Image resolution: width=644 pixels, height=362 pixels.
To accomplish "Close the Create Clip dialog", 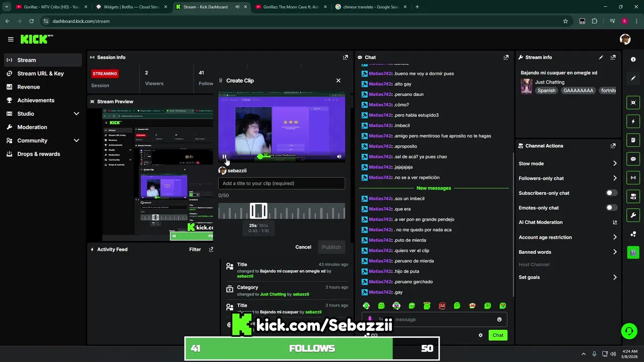I will click(338, 80).
